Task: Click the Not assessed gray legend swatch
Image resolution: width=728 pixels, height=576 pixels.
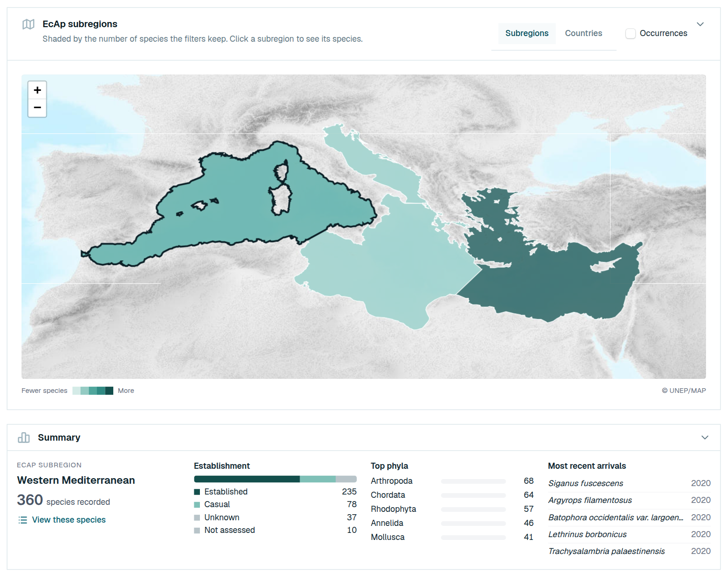Action: point(197,530)
